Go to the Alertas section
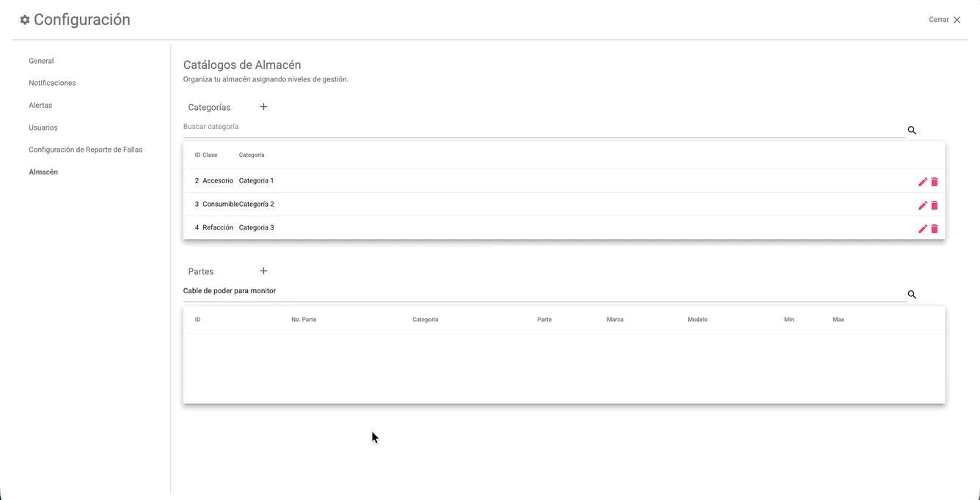 click(40, 106)
